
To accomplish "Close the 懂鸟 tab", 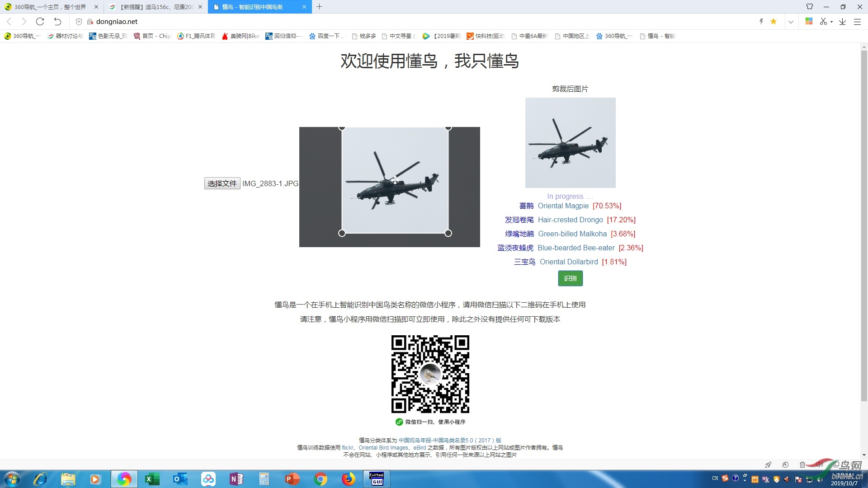I will (x=304, y=7).
